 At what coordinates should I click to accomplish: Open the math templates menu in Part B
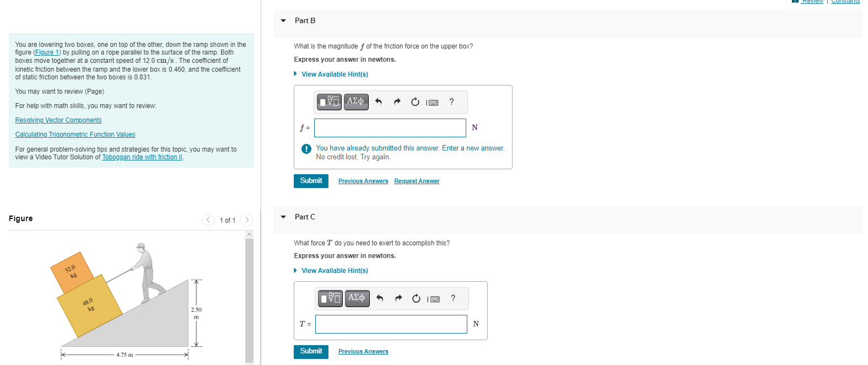[x=329, y=102]
